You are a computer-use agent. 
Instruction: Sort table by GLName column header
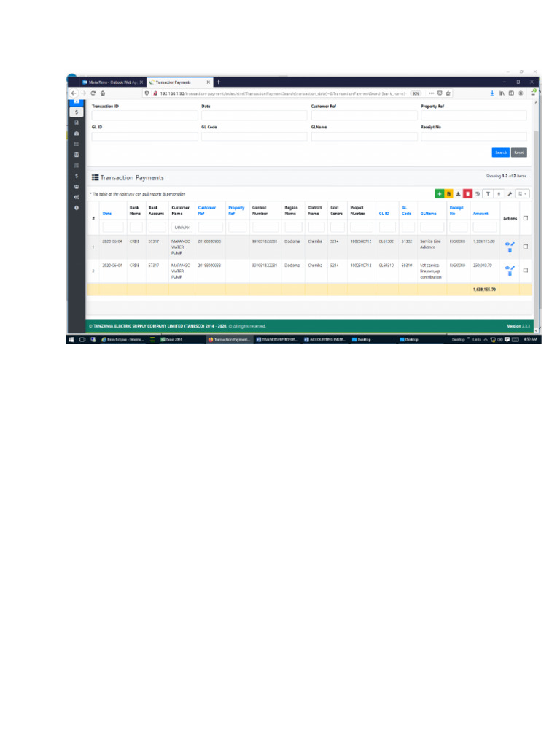click(428, 214)
